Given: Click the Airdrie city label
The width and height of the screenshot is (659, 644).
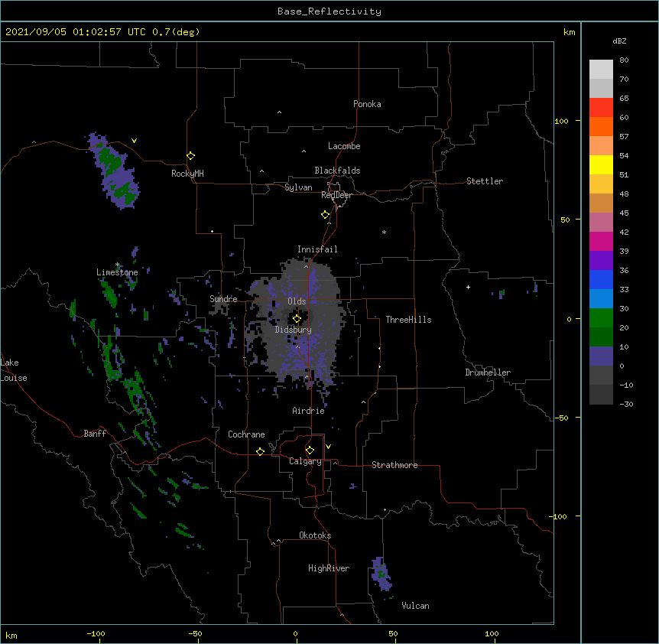Looking at the screenshot, I should click(309, 411).
